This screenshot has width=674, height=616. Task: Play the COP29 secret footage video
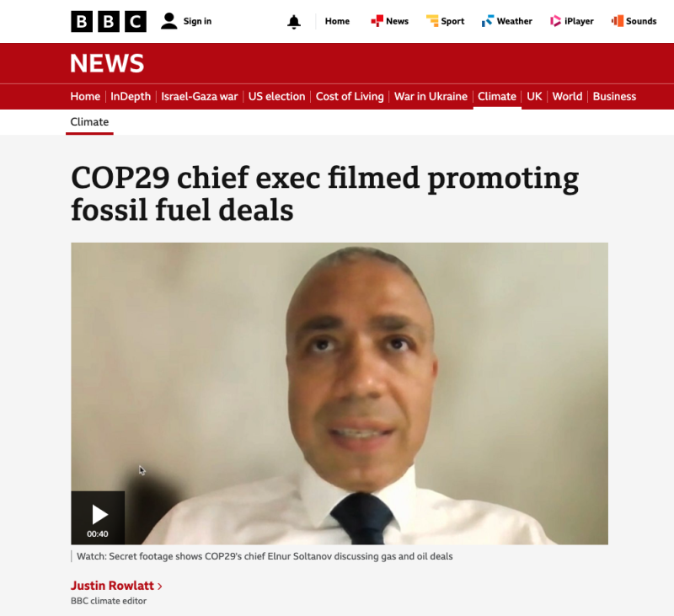(98, 517)
